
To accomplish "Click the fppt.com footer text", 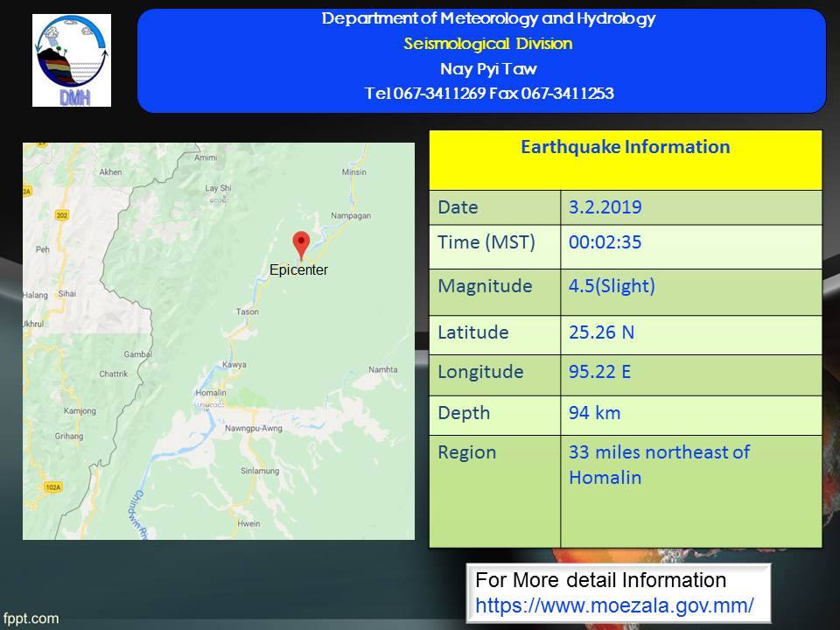I will tap(31, 619).
